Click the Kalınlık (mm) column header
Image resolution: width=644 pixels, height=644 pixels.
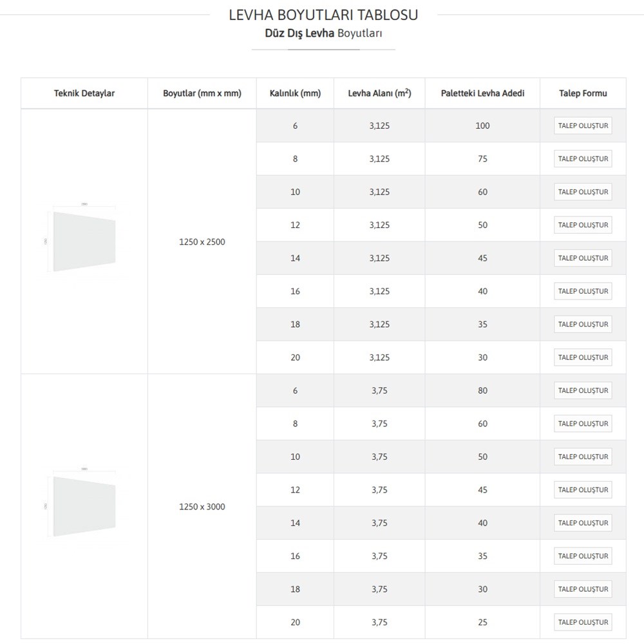tap(295, 93)
